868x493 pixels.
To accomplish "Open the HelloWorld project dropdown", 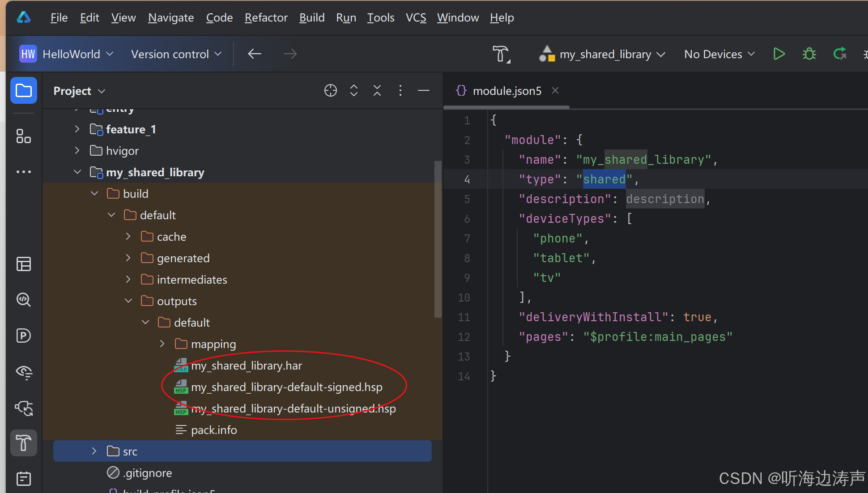I will pyautogui.click(x=66, y=54).
